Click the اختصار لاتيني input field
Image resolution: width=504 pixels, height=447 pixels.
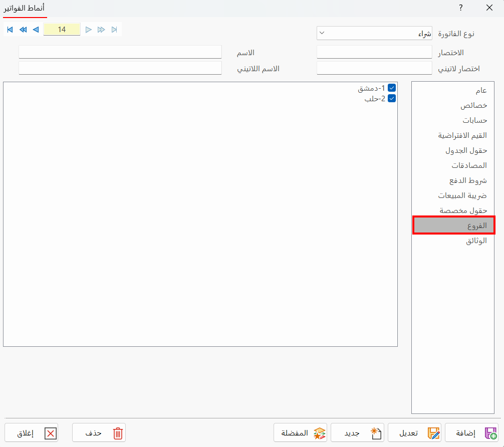pyautogui.click(x=374, y=68)
